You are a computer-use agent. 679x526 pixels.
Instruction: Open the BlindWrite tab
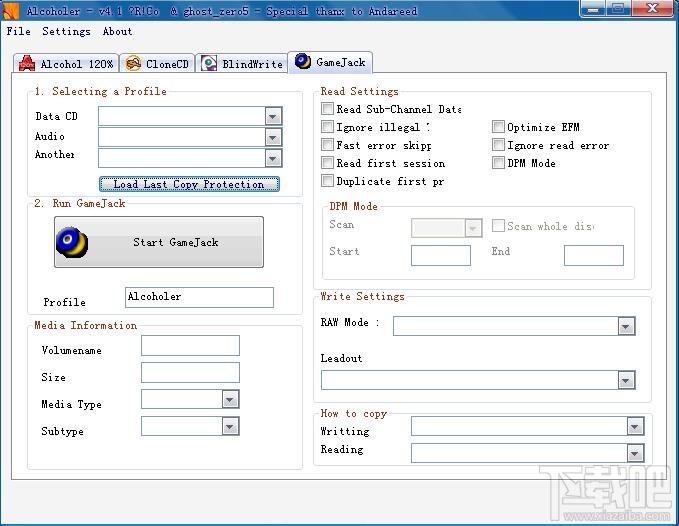[242, 64]
